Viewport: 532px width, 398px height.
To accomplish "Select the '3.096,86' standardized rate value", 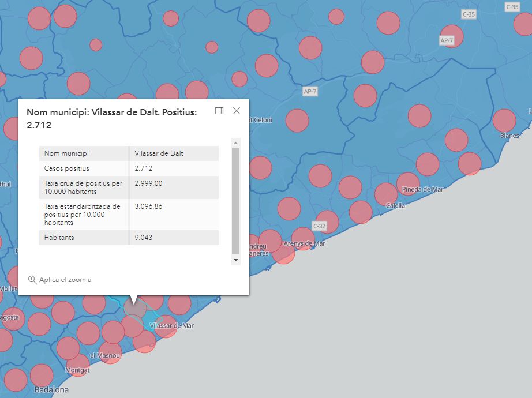I will pos(174,215).
